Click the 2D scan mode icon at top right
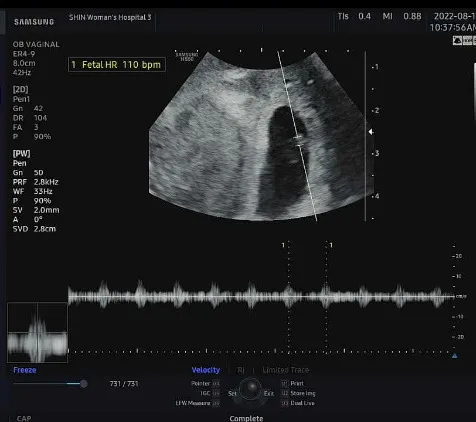The image size is (476, 422). click(457, 41)
